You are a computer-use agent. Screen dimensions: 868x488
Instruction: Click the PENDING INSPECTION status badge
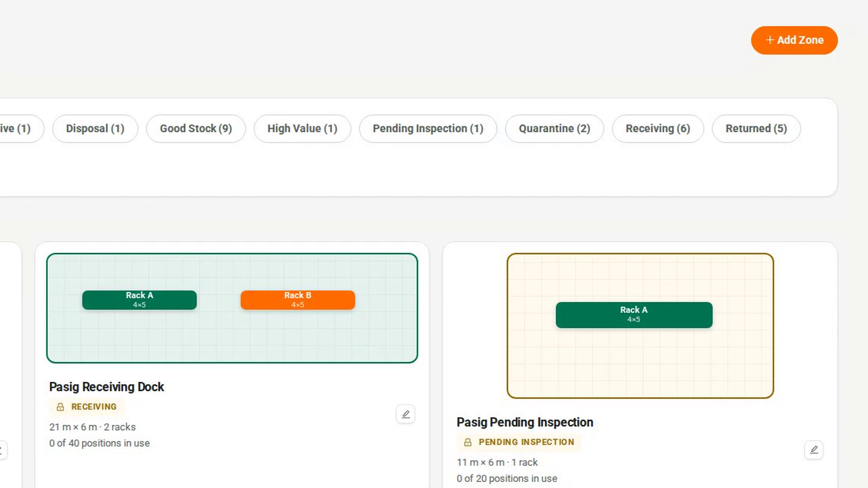[x=519, y=442]
